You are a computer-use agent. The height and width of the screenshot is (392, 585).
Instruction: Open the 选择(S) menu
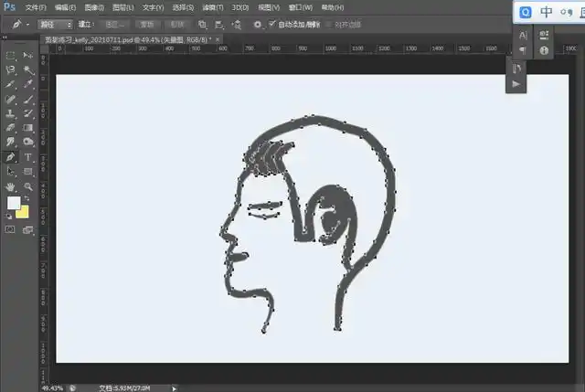tap(183, 7)
